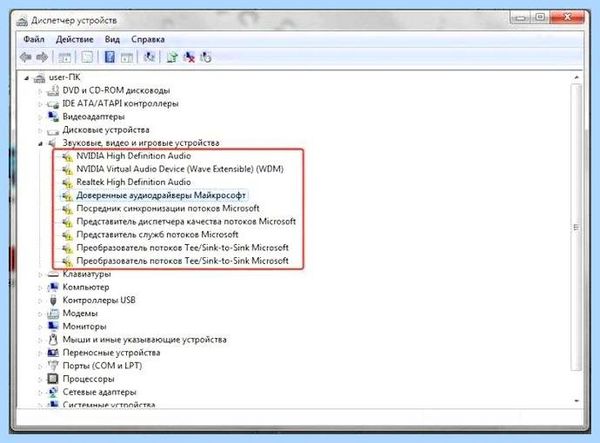Viewport: 600px width, 443px height.
Task: Click the Процессоры chip icon
Action: (53, 379)
